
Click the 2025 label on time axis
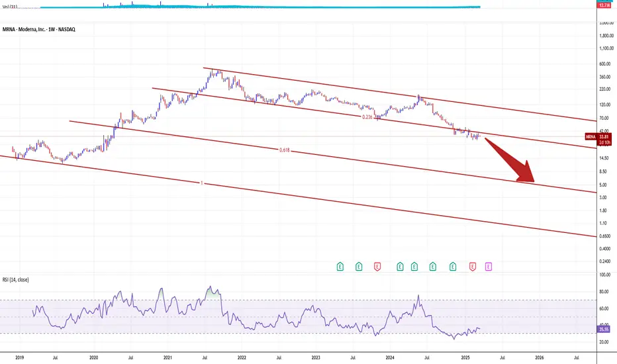pyautogui.click(x=465, y=357)
